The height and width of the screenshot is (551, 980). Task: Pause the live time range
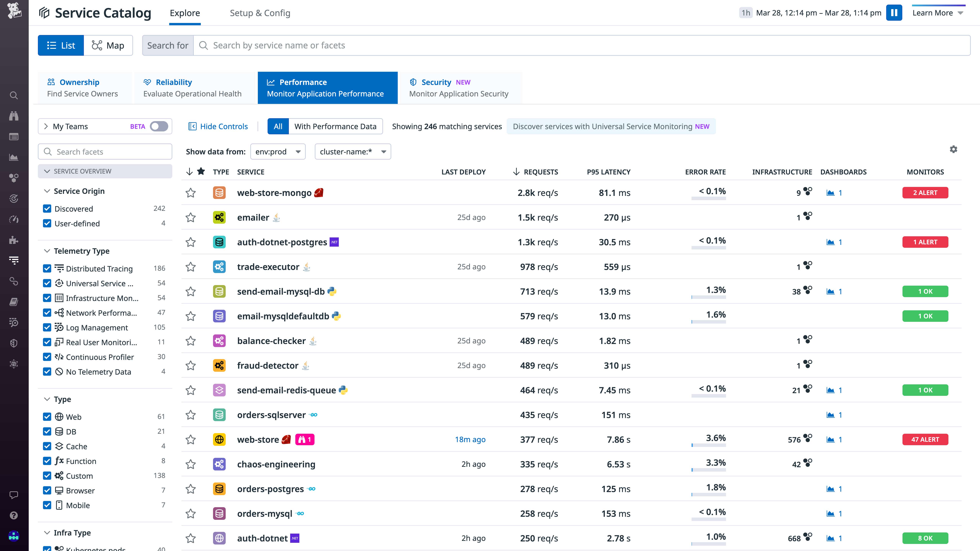tap(894, 13)
